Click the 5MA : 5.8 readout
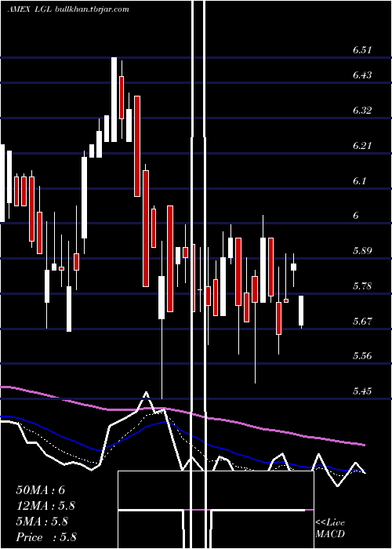The image size is (392, 549). coord(42,522)
